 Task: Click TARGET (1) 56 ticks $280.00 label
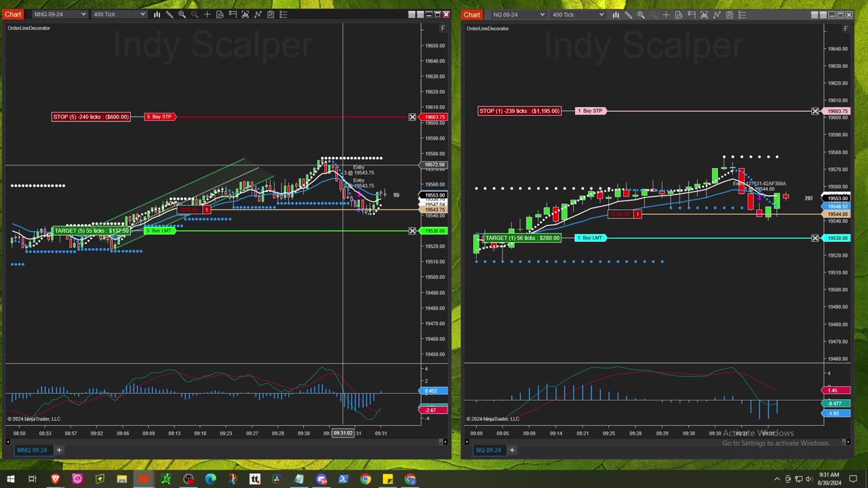click(x=522, y=238)
